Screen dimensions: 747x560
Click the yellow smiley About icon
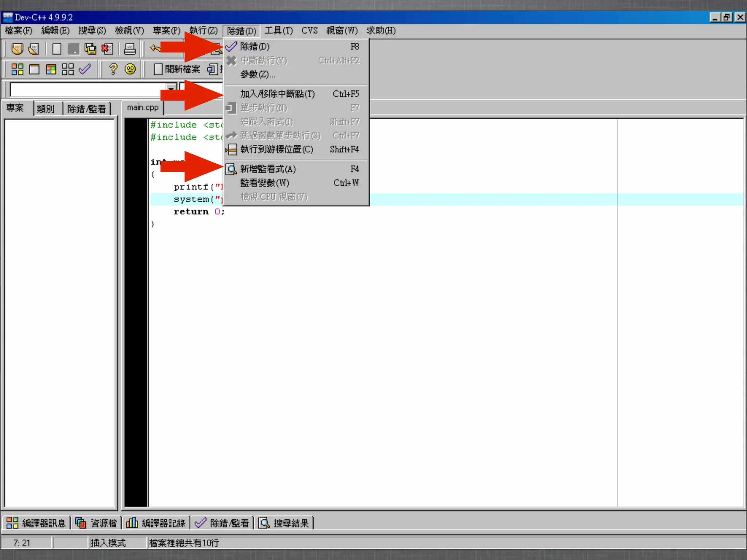coord(130,69)
